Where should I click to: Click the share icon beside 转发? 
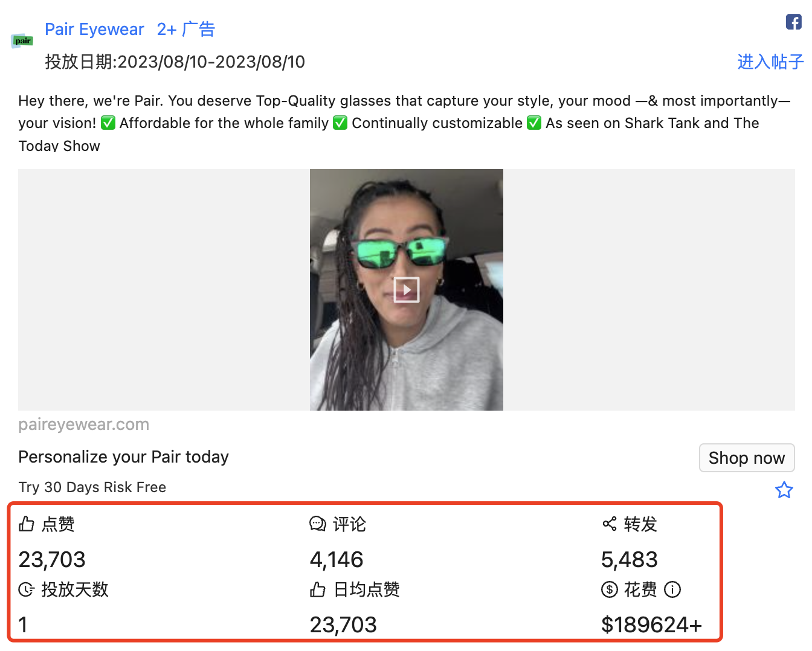(x=609, y=524)
